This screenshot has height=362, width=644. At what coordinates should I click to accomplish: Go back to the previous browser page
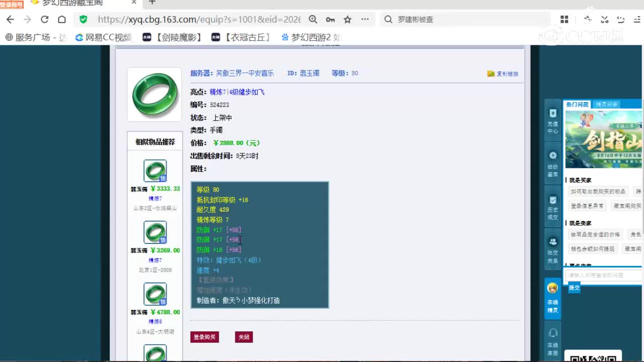(11, 20)
